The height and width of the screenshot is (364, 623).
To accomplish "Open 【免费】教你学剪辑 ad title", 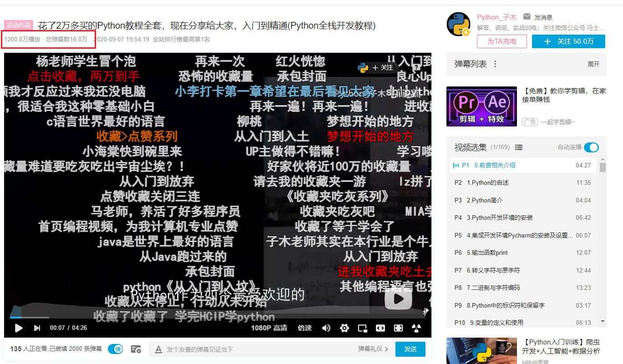I will click(564, 95).
